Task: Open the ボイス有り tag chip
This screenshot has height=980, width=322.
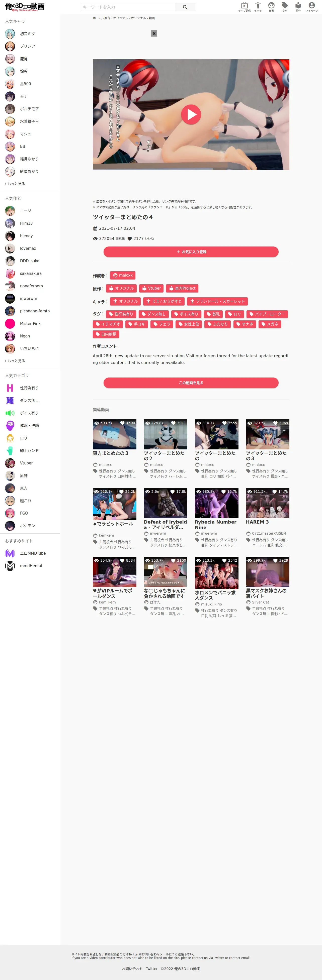Action: (x=186, y=314)
